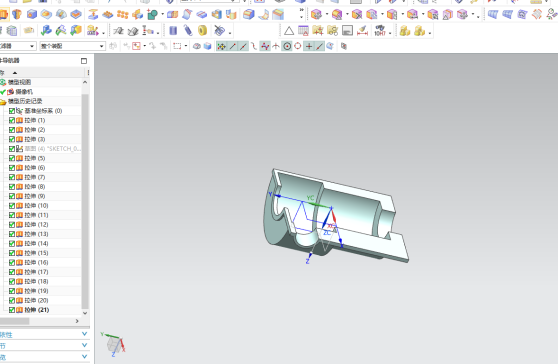The height and width of the screenshot is (364, 558).
Task: Open the 整个装配 selection scope dropdown
Action: (x=101, y=46)
